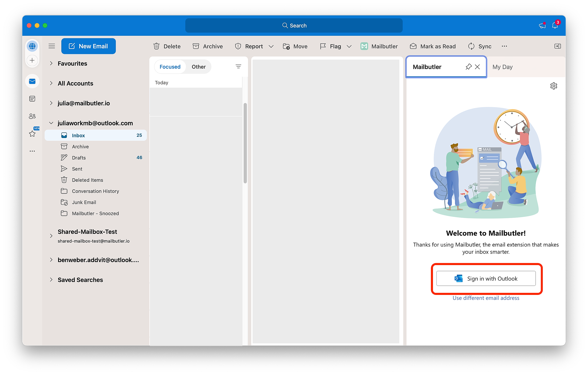Open Conversation History folder

tap(96, 191)
